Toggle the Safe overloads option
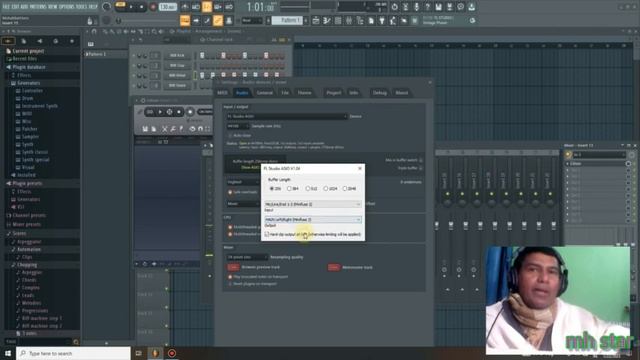Image resolution: width=640 pixels, height=360 pixels. [230, 192]
